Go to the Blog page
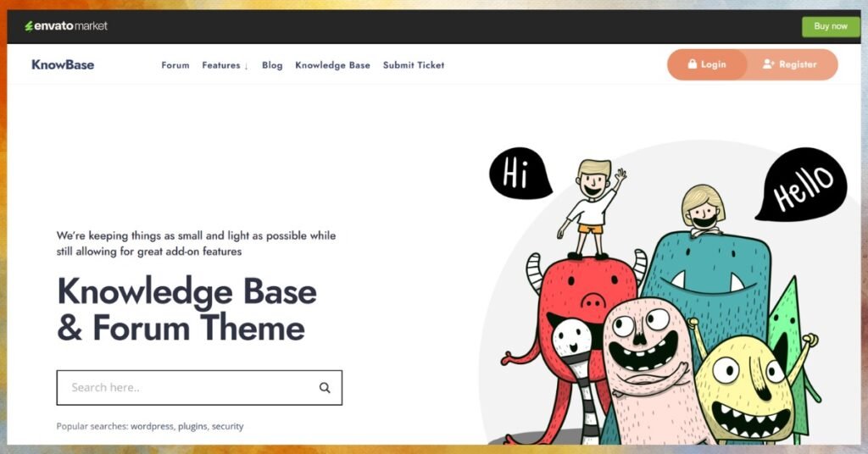The width and height of the screenshot is (868, 454). [x=272, y=65]
